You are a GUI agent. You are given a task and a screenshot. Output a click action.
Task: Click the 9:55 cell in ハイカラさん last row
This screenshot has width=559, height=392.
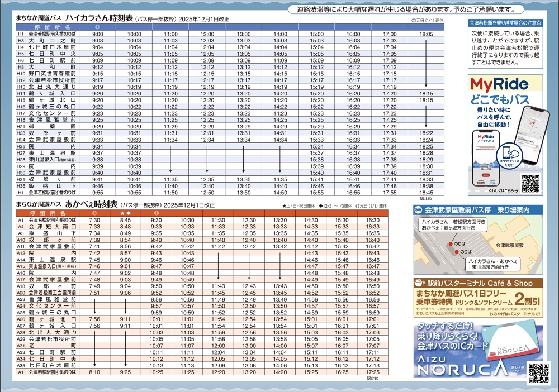coord(98,193)
